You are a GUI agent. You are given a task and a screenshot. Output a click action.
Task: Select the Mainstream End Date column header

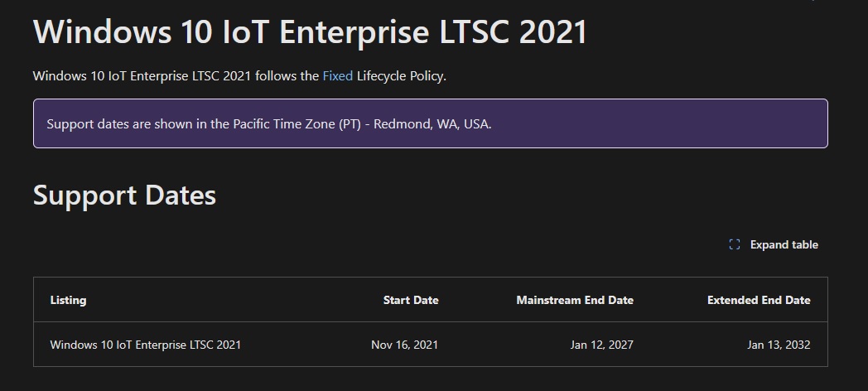pyautogui.click(x=575, y=300)
